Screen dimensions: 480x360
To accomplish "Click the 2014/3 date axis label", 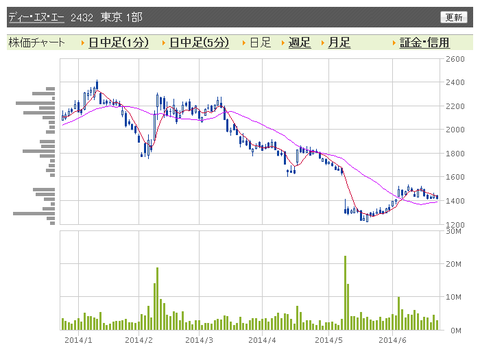I will click(x=199, y=340).
